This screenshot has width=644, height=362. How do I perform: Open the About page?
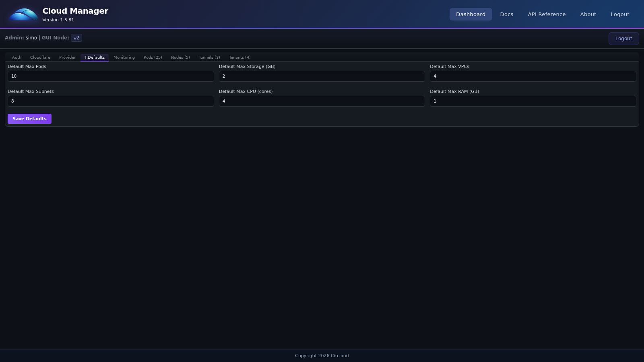(x=588, y=14)
